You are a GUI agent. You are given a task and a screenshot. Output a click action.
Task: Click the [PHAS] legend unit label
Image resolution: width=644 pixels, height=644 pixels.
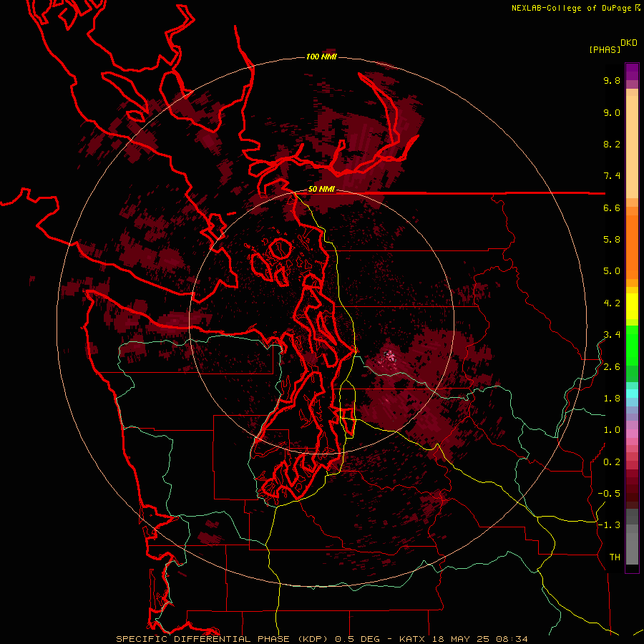click(x=605, y=50)
